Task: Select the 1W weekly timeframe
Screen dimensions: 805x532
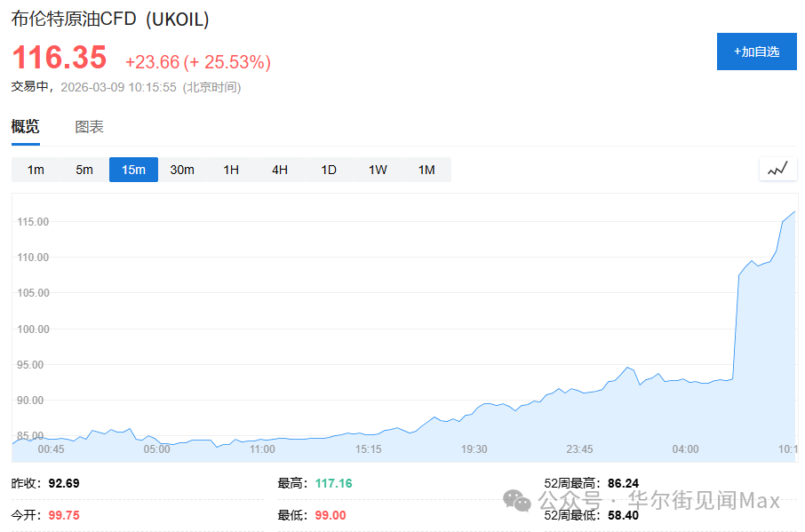Action: (x=377, y=169)
